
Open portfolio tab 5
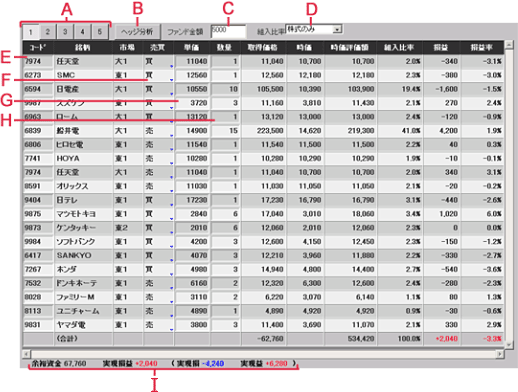(100, 32)
